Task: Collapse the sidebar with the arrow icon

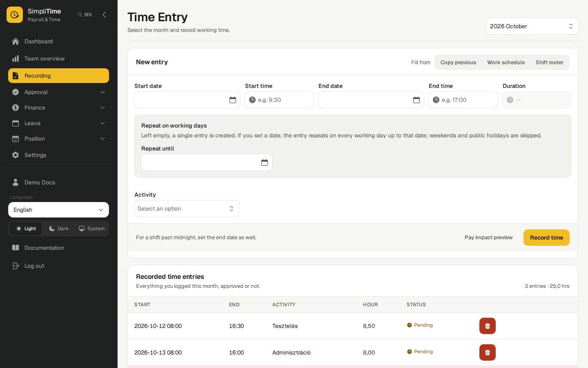Action: [x=104, y=15]
